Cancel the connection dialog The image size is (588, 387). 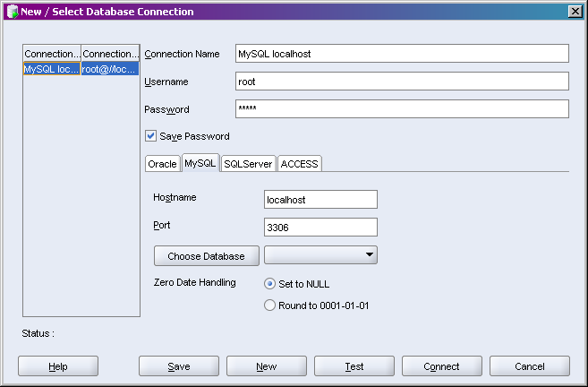[530, 366]
